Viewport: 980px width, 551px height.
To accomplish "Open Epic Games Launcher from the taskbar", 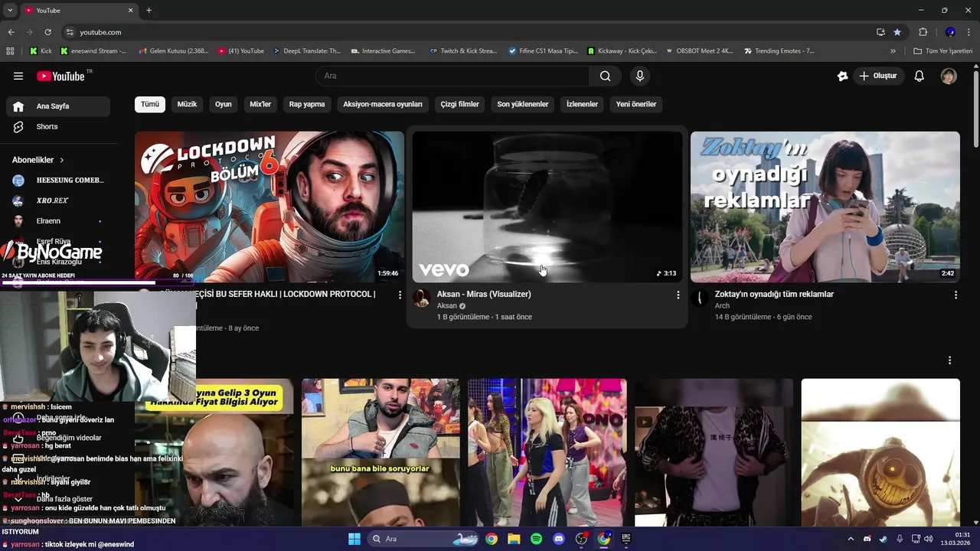I will (x=626, y=539).
